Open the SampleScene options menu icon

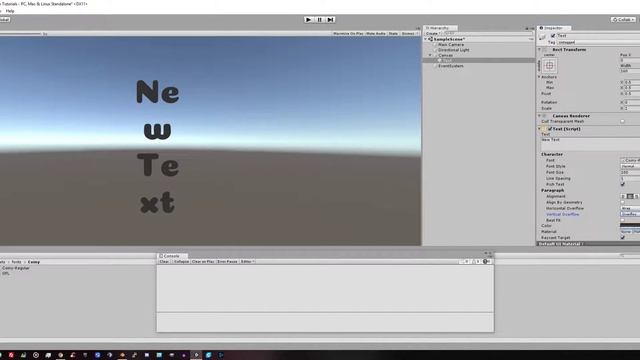point(531,39)
